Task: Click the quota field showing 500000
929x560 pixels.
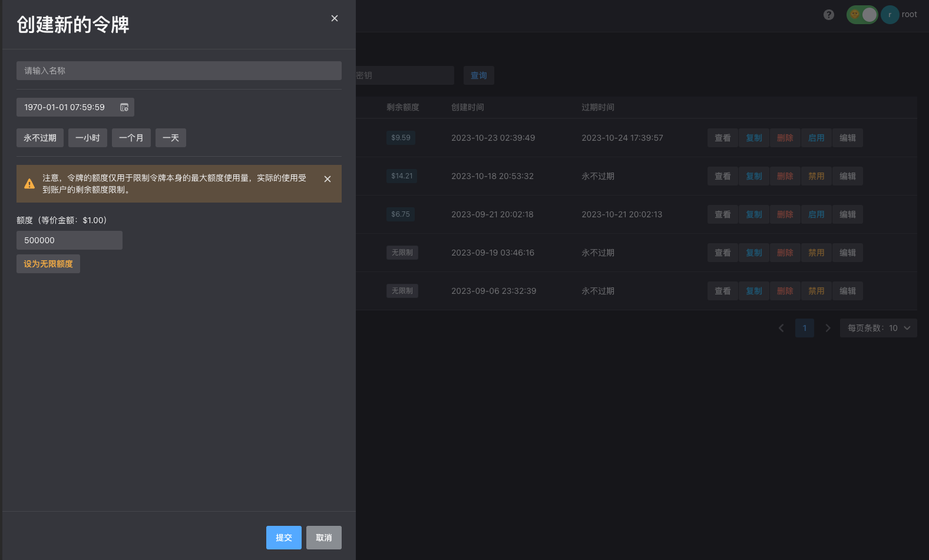Action: [70, 240]
